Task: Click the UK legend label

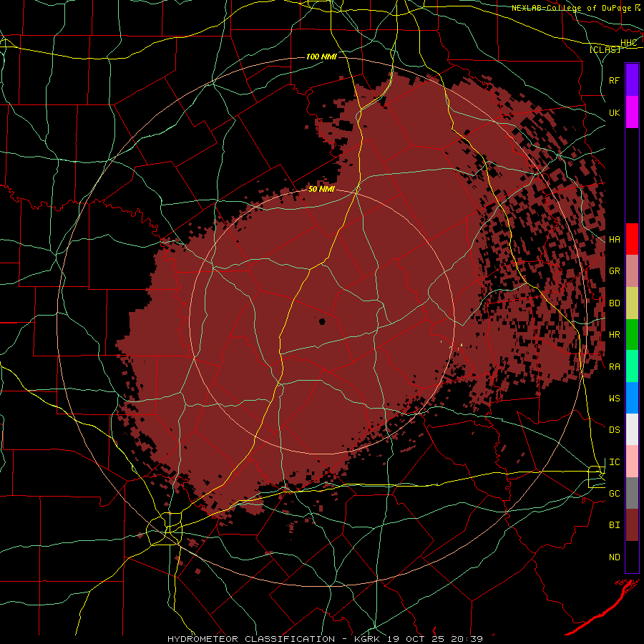Action: [615, 112]
